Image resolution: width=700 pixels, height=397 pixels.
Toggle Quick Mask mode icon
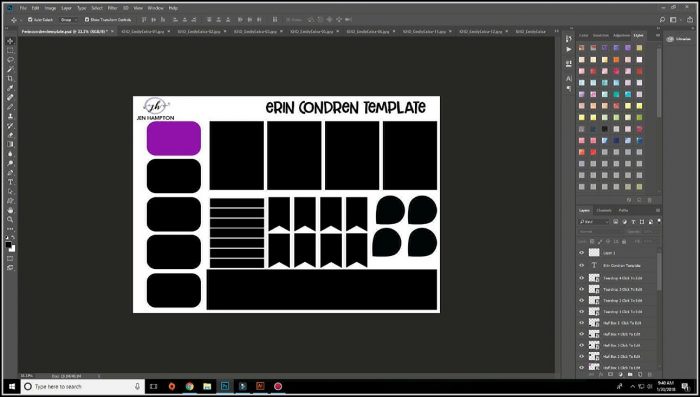click(10, 258)
